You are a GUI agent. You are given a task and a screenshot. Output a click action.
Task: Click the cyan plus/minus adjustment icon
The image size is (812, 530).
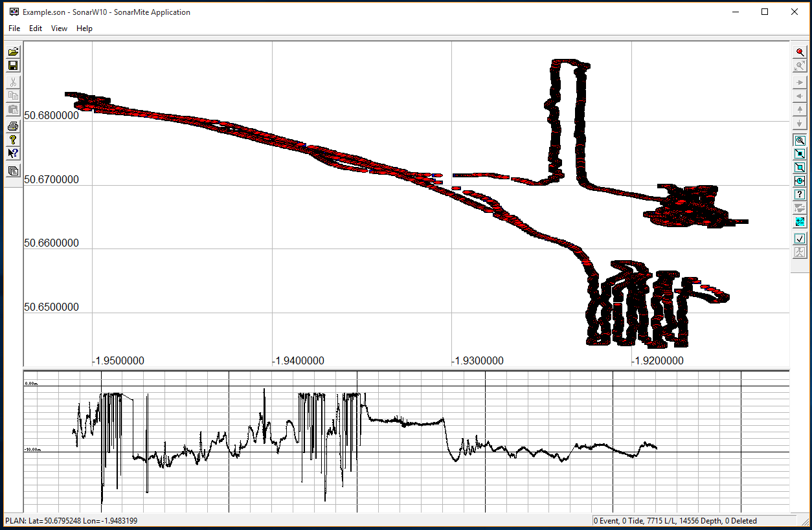click(x=800, y=222)
